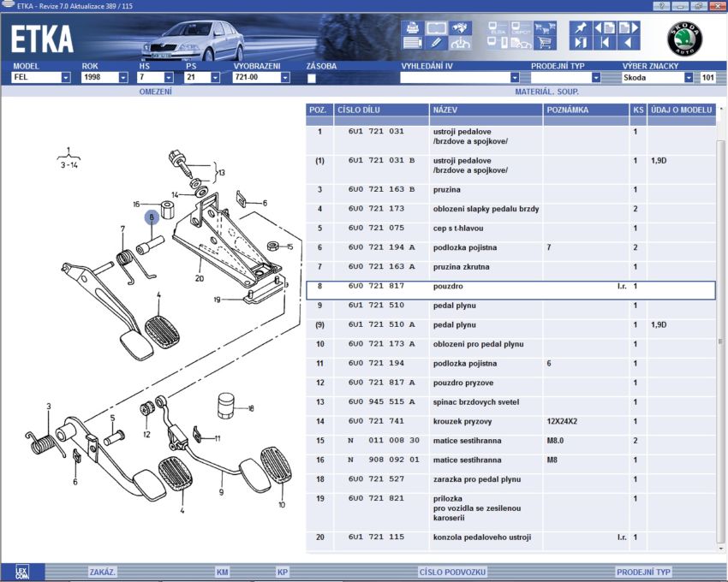Jump to first with bar-and-arrow icon
Viewport: 728px width, 582px height.
point(605,43)
